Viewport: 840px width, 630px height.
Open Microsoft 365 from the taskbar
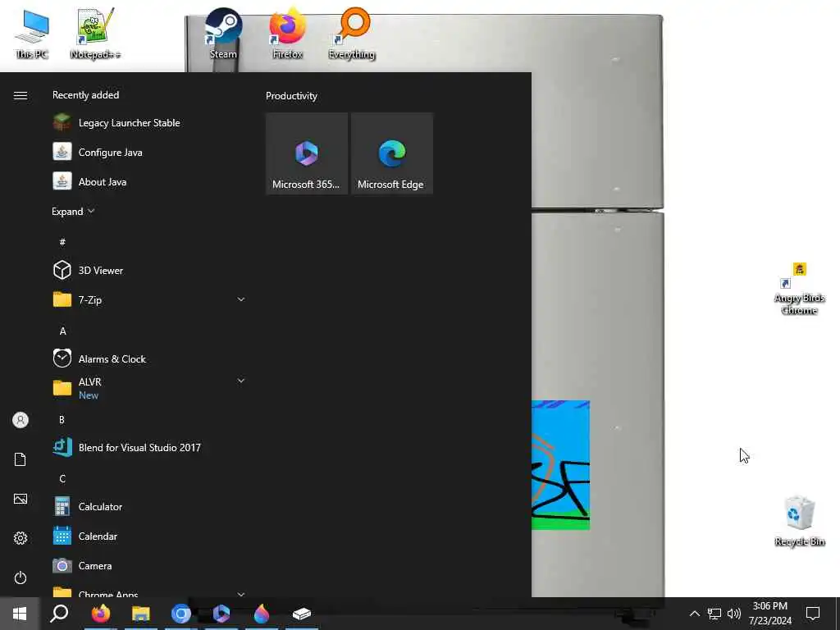pyautogui.click(x=221, y=614)
